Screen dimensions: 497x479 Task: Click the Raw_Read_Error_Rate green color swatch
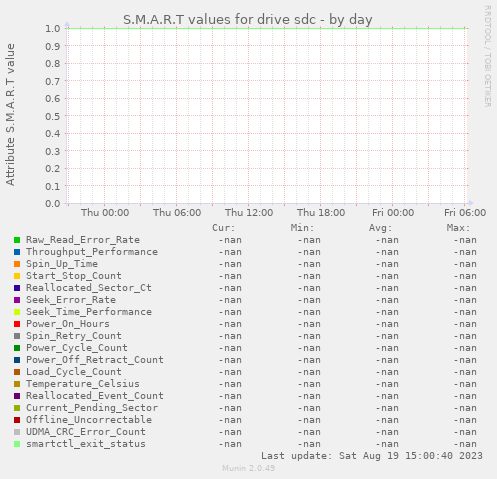pyautogui.click(x=17, y=240)
